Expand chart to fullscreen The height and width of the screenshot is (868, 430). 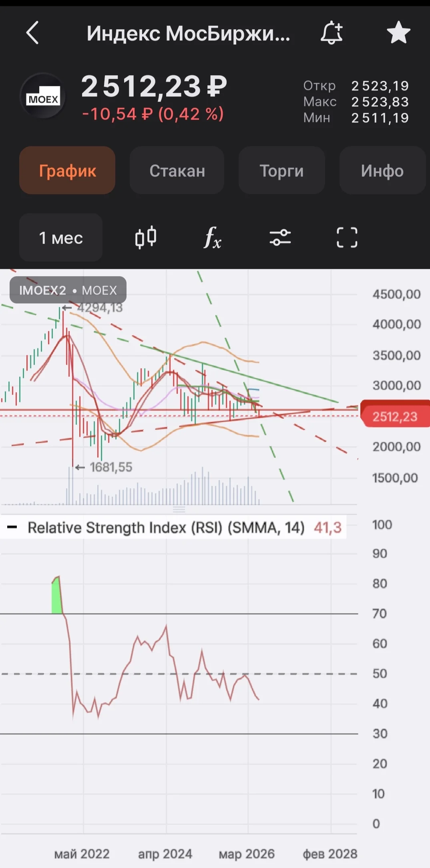tap(347, 238)
